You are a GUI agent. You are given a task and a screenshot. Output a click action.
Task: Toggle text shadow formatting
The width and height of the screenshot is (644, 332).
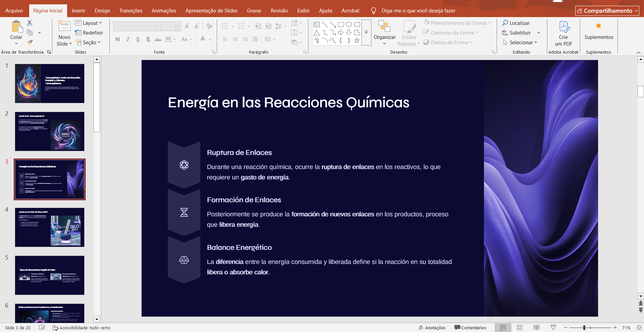pyautogui.click(x=148, y=39)
